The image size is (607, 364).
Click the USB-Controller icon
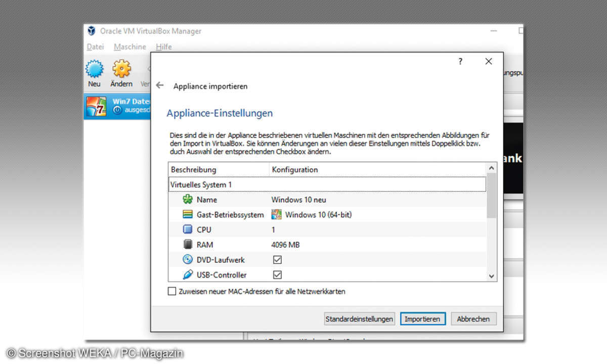tap(188, 275)
